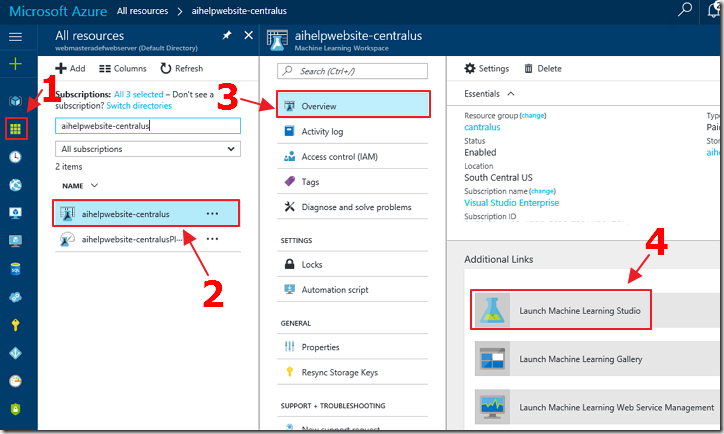This screenshot has width=724, height=434.
Task: Click the Settings gear button
Action: (x=487, y=68)
